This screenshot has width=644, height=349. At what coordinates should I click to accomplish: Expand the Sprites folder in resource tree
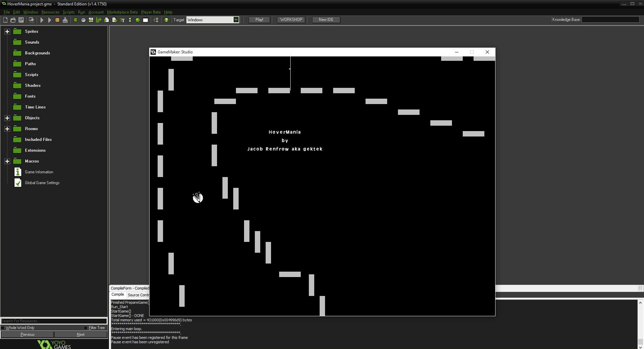coord(7,31)
